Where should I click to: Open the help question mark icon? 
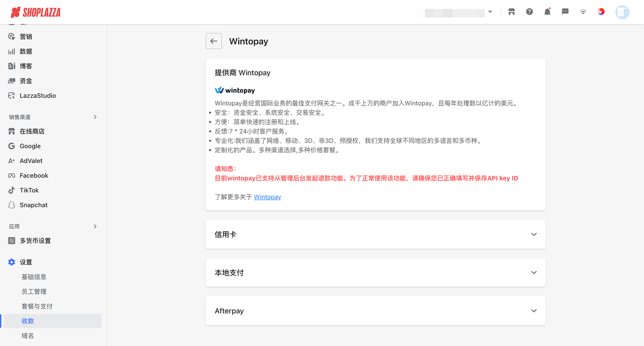529,12
